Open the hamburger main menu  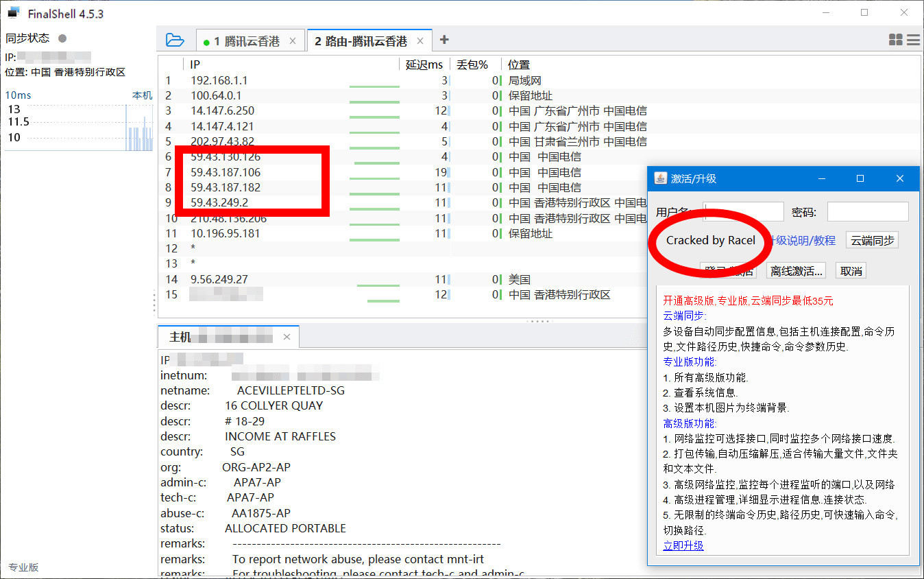(913, 40)
